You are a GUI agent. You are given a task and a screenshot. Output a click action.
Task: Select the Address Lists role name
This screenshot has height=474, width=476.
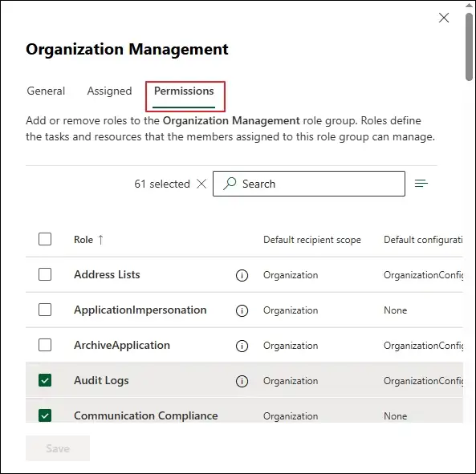point(107,274)
